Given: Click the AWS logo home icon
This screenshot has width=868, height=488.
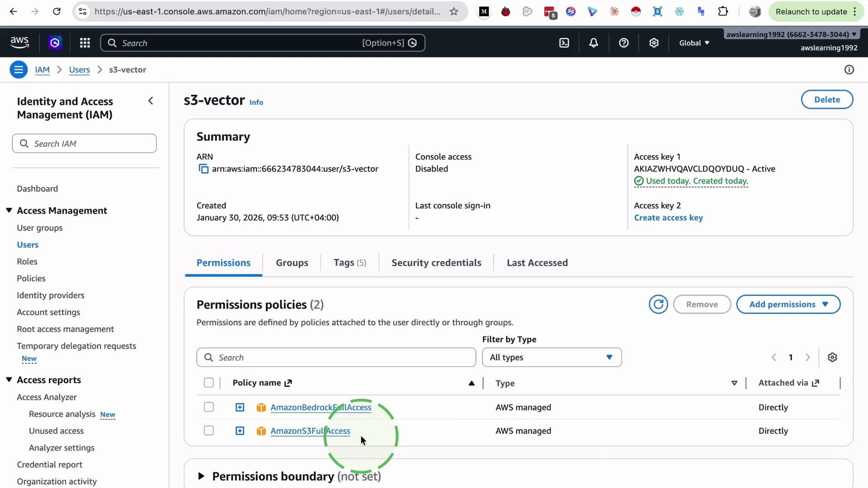Looking at the screenshot, I should pos(19,42).
